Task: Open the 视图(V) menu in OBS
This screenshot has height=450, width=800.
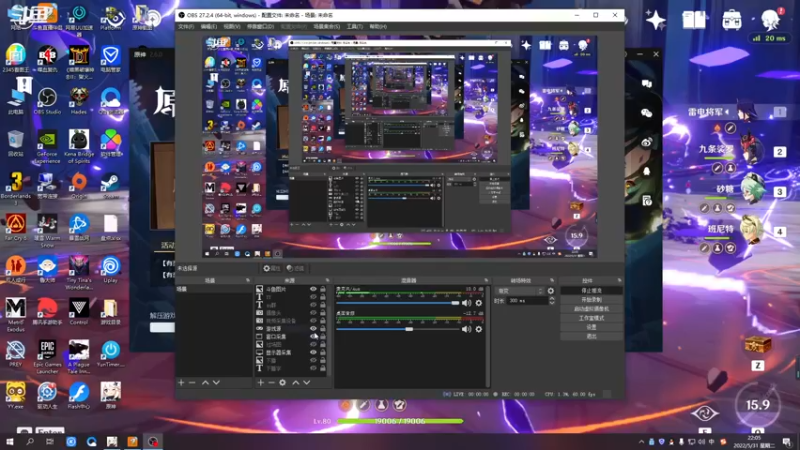Action: point(232,27)
